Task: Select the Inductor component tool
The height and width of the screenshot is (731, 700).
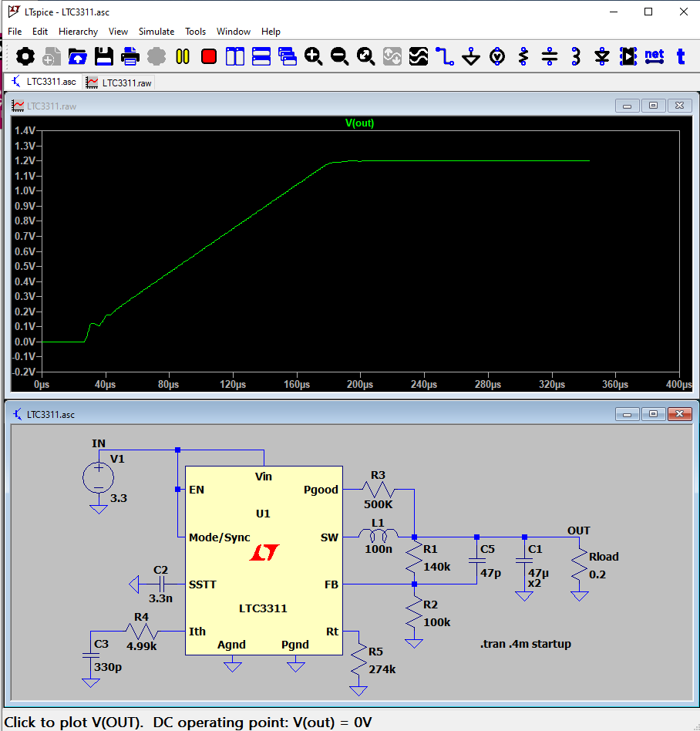Action: coord(575,56)
